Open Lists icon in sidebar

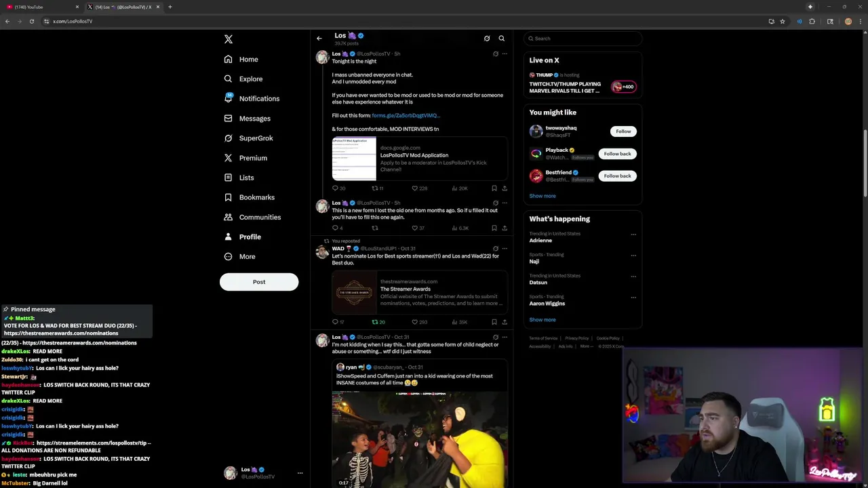pos(229,178)
